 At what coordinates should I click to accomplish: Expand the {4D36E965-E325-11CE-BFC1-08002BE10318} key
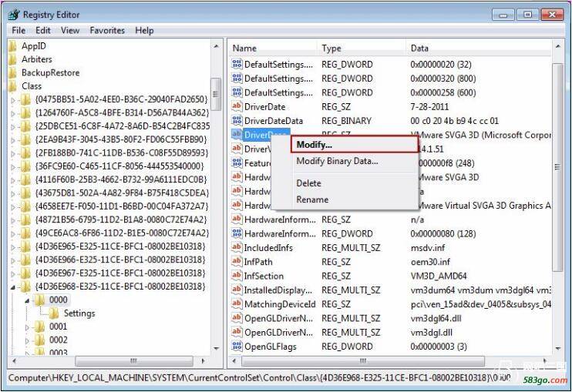tap(13, 247)
